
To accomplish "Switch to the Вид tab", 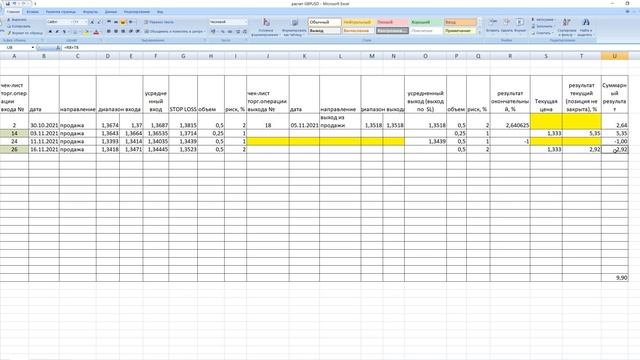I will (160, 12).
